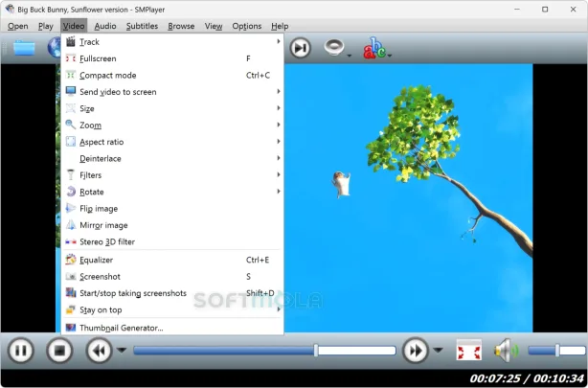588x388 pixels.
Task: Open the Help menu
Action: tap(280, 26)
